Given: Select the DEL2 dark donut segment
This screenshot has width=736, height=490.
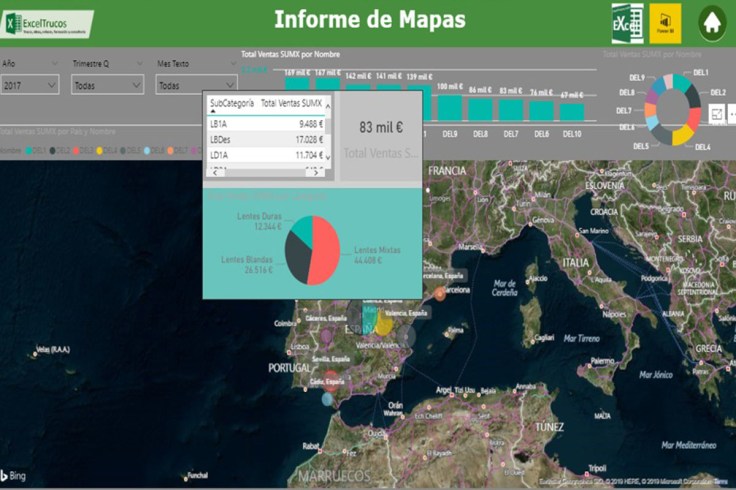Looking at the screenshot, I should (x=693, y=96).
